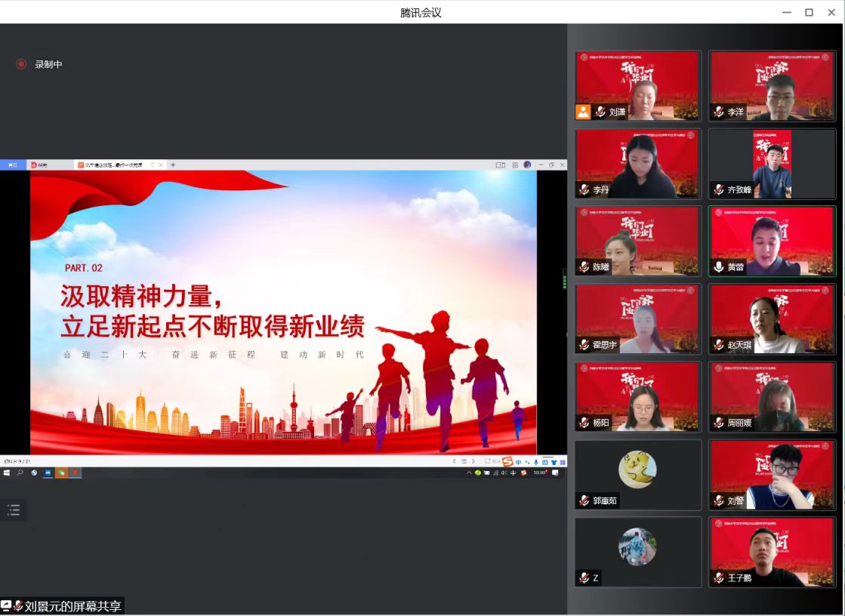
Task: Click the 刘景元的屏幕共享 label
Action: (x=72, y=605)
